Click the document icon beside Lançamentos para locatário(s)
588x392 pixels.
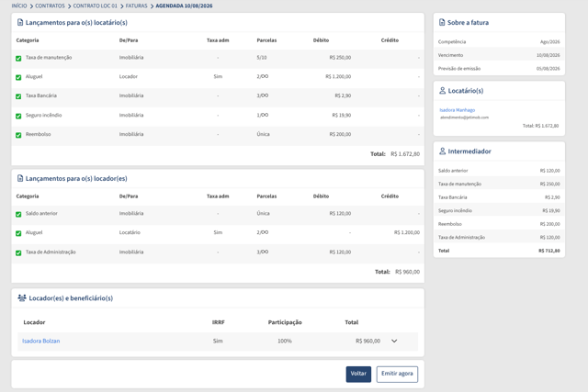click(x=20, y=22)
